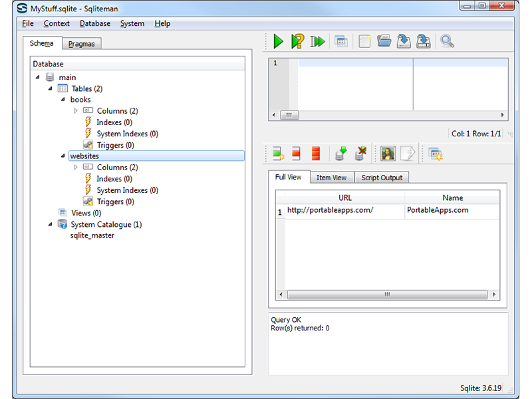
Task: Select the books table in schema tree
Action: tap(80, 100)
